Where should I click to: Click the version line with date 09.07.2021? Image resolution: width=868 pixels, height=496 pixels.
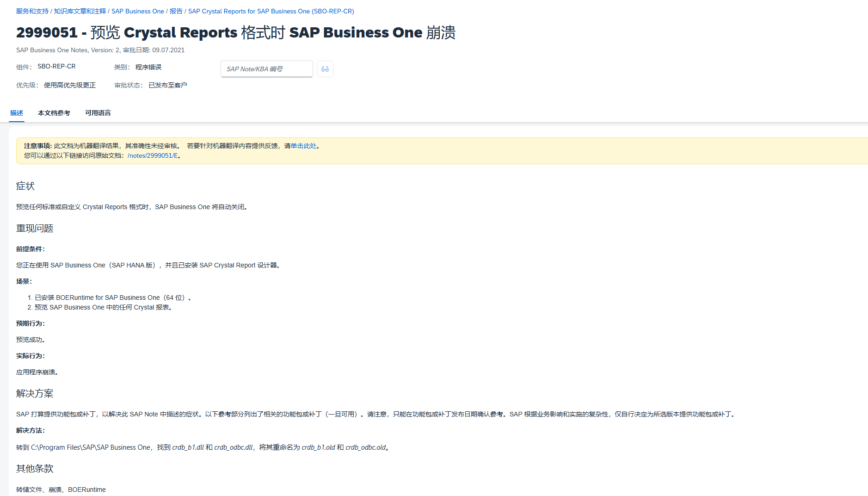pos(100,50)
